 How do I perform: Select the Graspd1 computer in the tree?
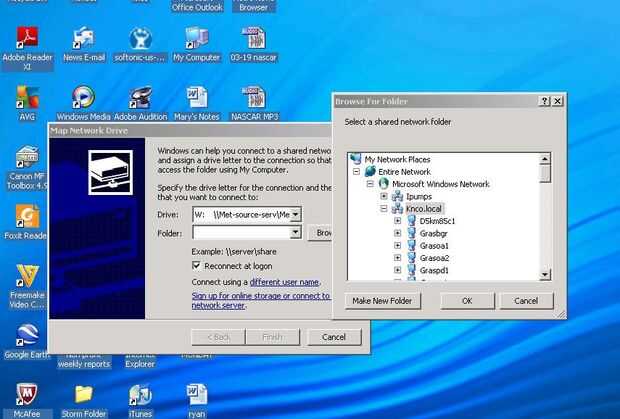pos(434,270)
